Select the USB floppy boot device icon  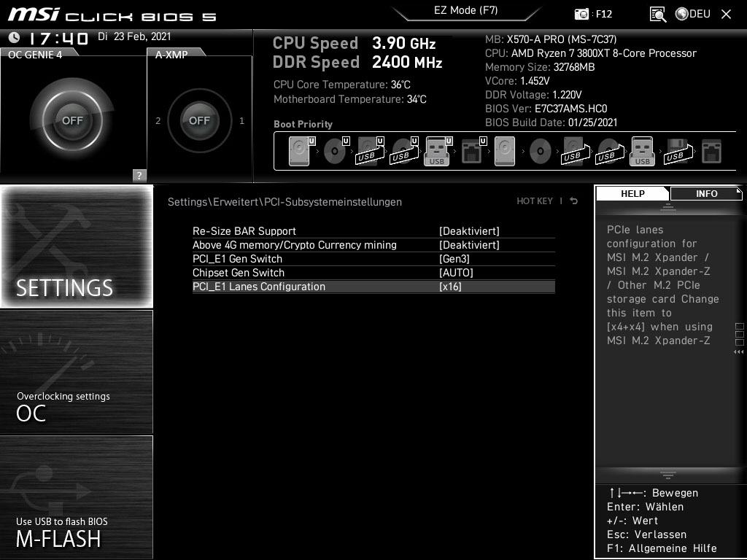tap(678, 152)
